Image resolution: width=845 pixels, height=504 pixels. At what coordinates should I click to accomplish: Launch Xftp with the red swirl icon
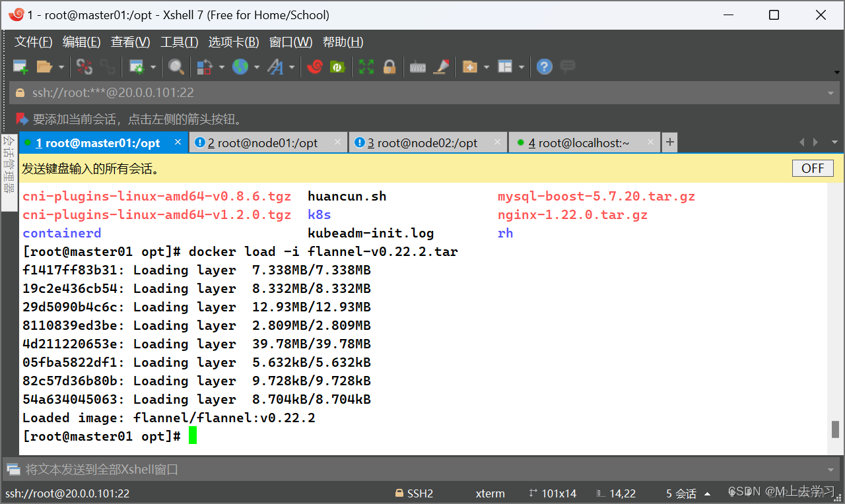tap(315, 67)
